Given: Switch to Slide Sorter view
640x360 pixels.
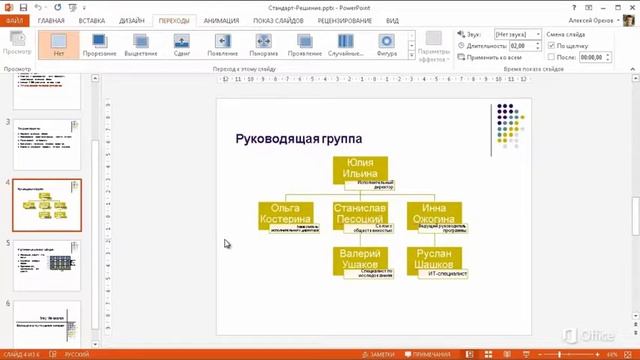Looking at the screenshot, I should (x=488, y=354).
